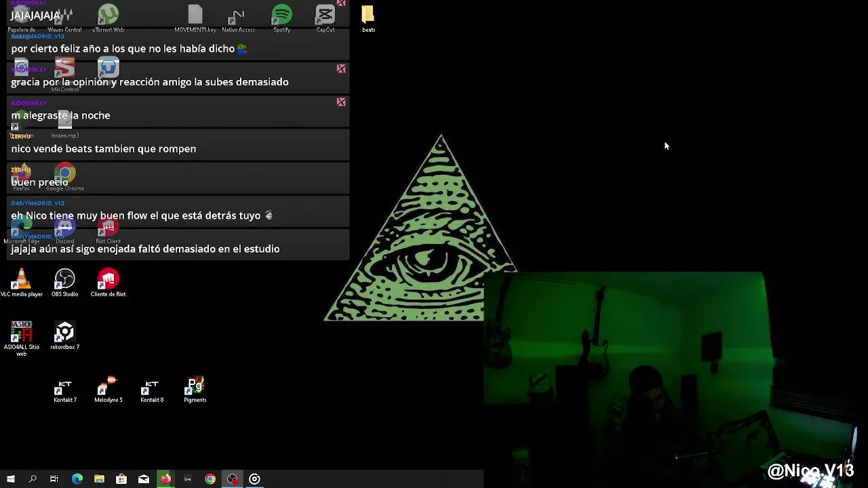868x488 pixels.
Task: Switch to OBS Studio on the taskbar
Action: click(x=233, y=479)
